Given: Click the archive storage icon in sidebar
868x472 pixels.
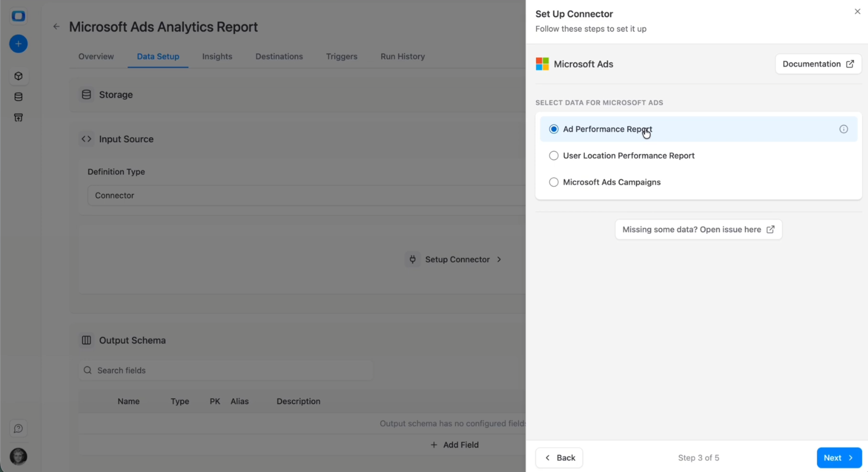Looking at the screenshot, I should coord(18,117).
